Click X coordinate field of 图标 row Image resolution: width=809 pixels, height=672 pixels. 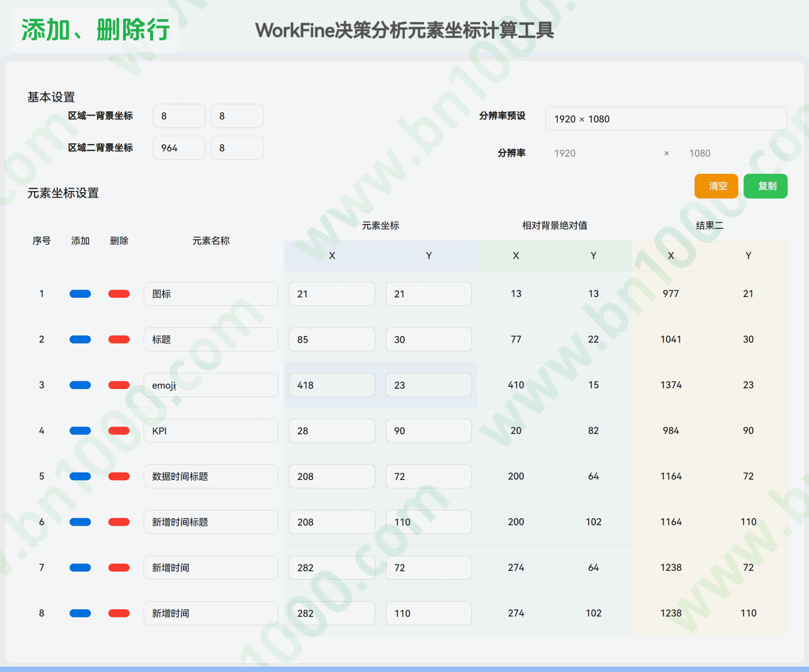click(332, 294)
